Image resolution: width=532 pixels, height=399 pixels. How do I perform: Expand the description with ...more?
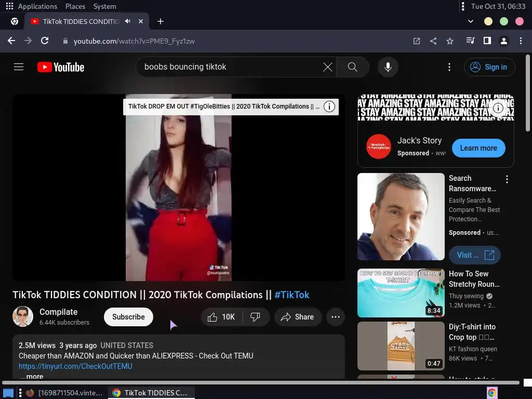pyautogui.click(x=32, y=376)
